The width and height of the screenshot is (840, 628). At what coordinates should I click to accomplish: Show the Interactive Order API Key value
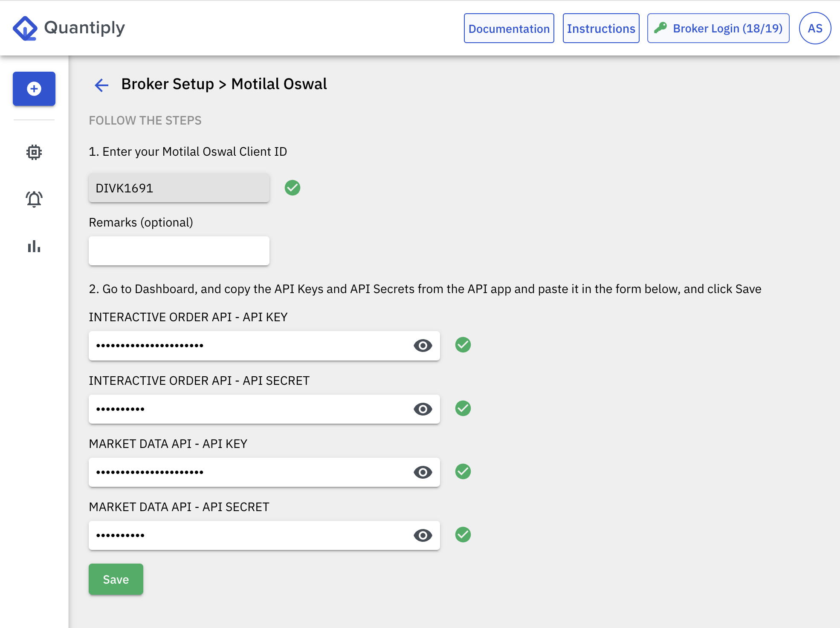tap(423, 346)
